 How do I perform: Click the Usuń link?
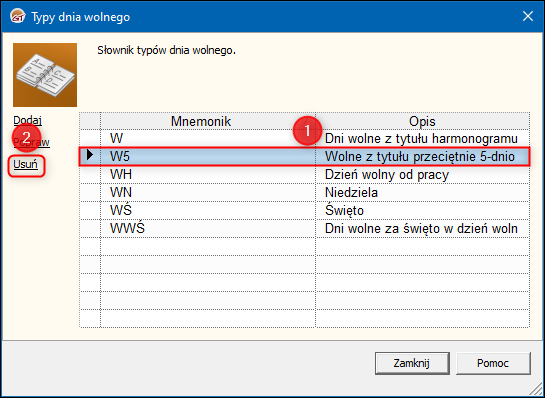25,164
